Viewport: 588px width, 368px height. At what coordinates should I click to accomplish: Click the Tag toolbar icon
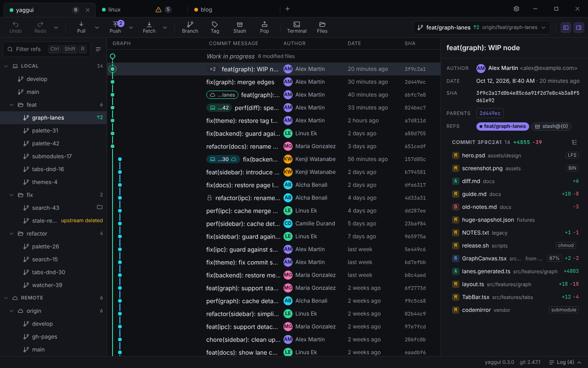coord(215,27)
